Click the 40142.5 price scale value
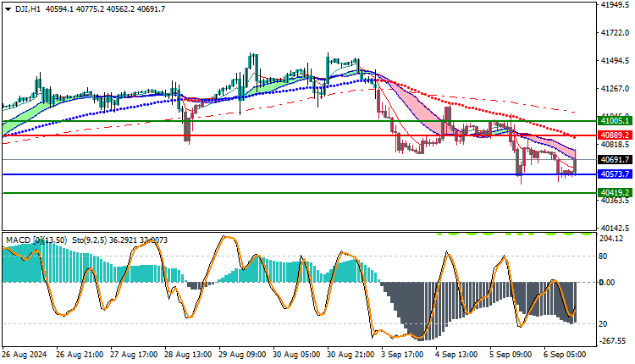 coord(616,228)
